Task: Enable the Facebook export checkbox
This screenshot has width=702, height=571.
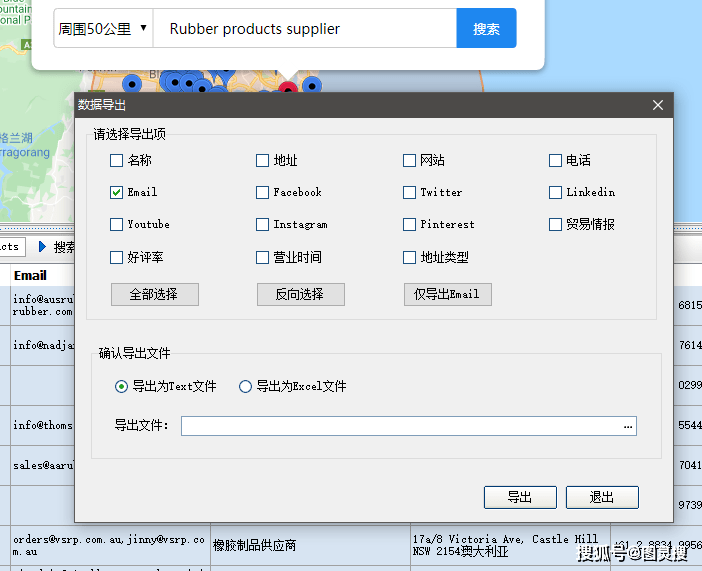Action: (x=263, y=192)
